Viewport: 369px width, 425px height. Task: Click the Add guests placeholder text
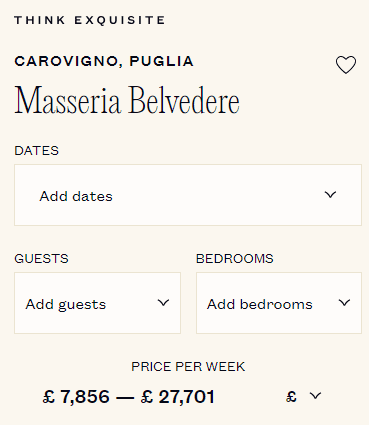[66, 305]
